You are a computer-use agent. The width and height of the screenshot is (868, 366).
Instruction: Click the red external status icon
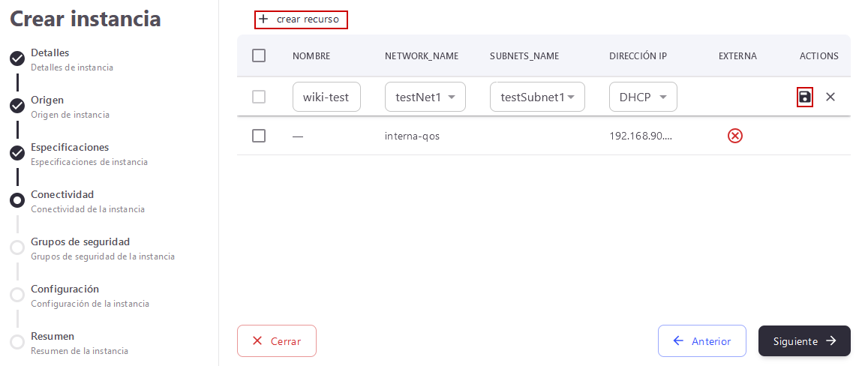click(x=735, y=136)
